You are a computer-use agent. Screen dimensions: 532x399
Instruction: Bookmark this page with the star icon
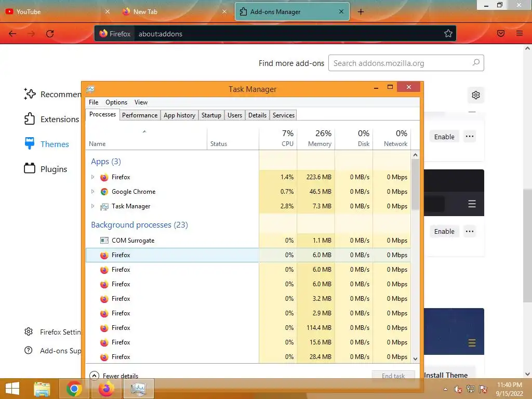point(448,34)
